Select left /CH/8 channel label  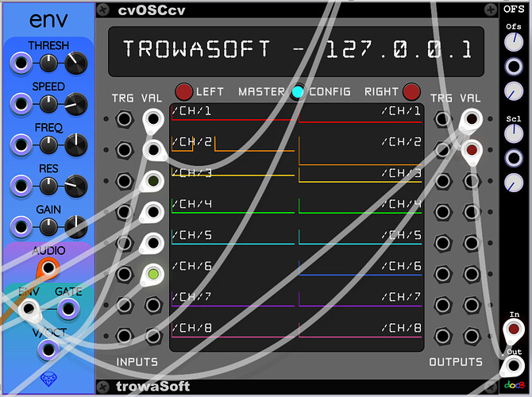[x=191, y=328]
